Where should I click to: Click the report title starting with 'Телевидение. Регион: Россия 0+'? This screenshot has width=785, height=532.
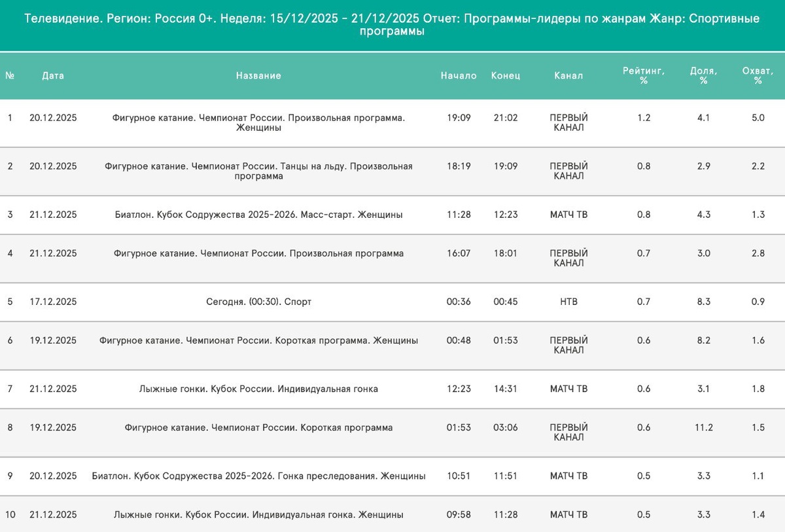(x=392, y=25)
